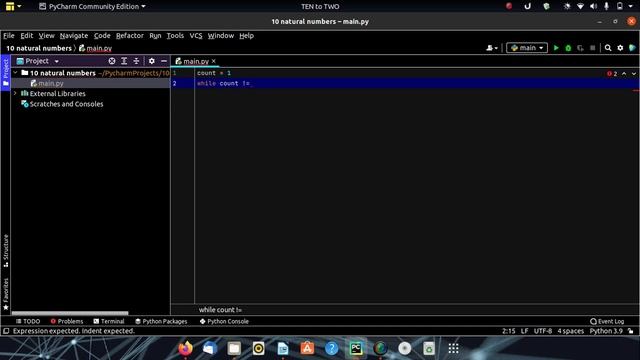Image resolution: width=640 pixels, height=360 pixels.
Task: Click line and column 2:15 indicator
Action: (x=509, y=331)
